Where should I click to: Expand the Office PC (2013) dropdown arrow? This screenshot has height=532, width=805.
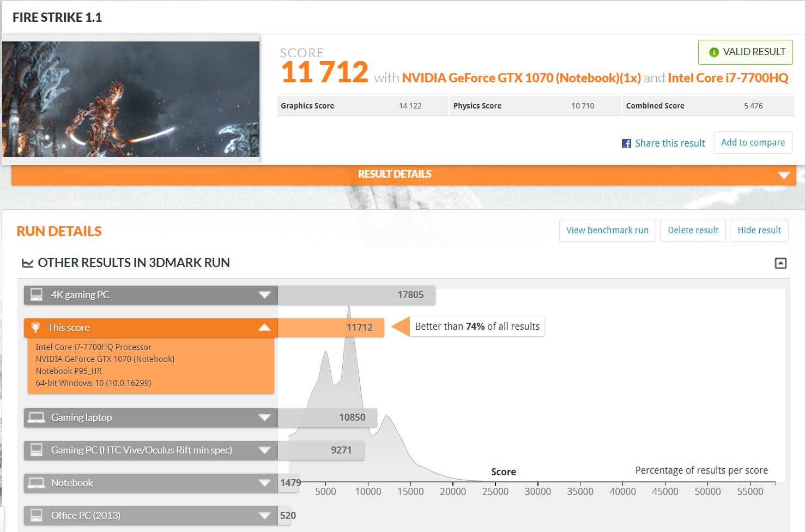(264, 516)
